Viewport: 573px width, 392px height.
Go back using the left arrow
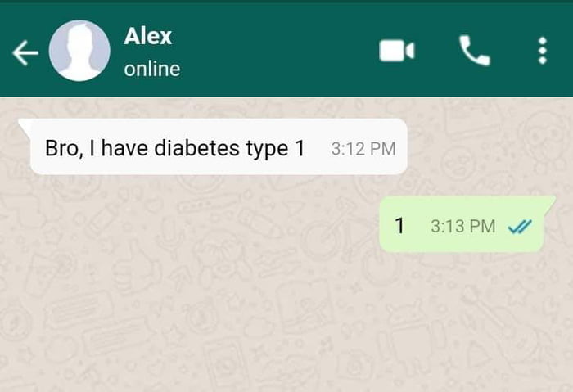(x=25, y=52)
